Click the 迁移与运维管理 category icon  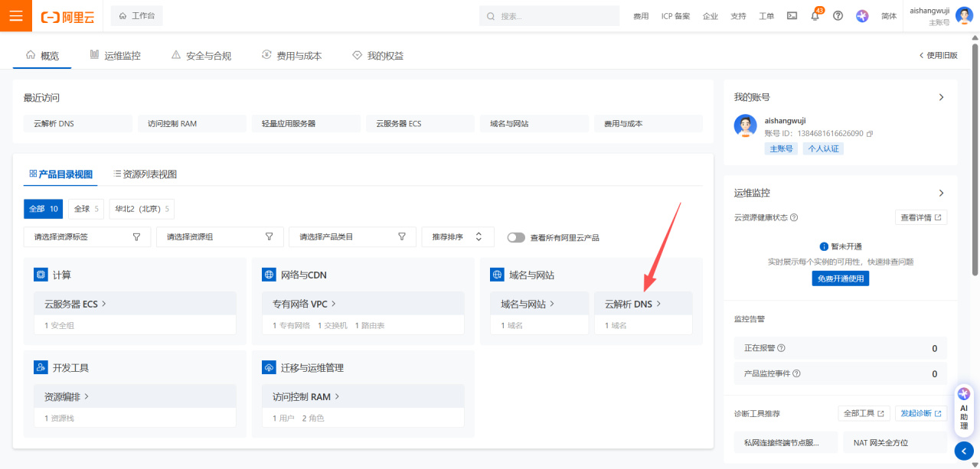tap(269, 368)
